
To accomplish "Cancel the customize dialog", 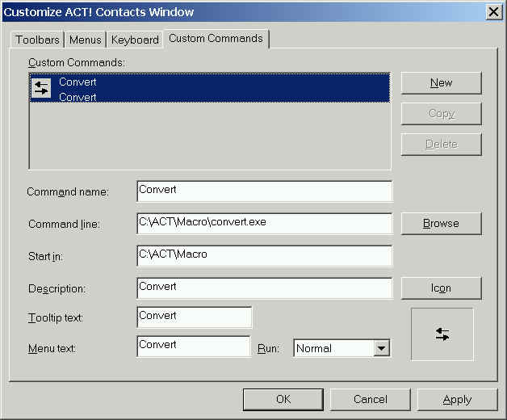I will pyautogui.click(x=371, y=399).
